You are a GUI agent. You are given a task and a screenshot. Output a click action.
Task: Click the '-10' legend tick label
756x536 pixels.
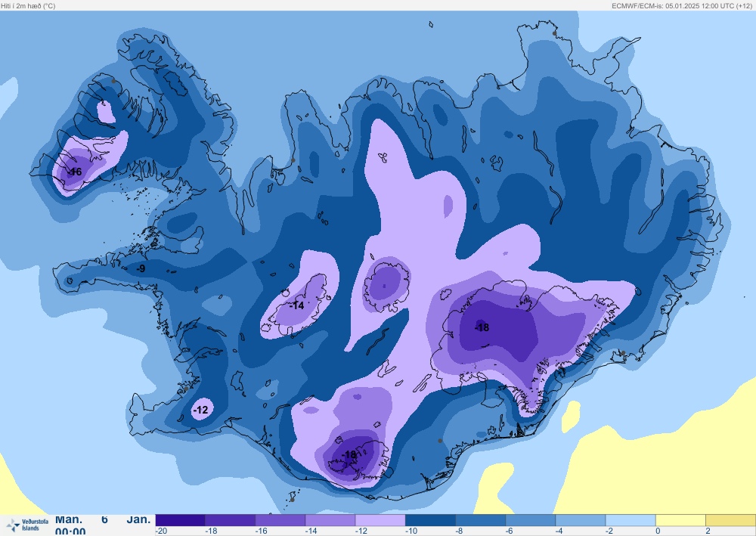411,531
